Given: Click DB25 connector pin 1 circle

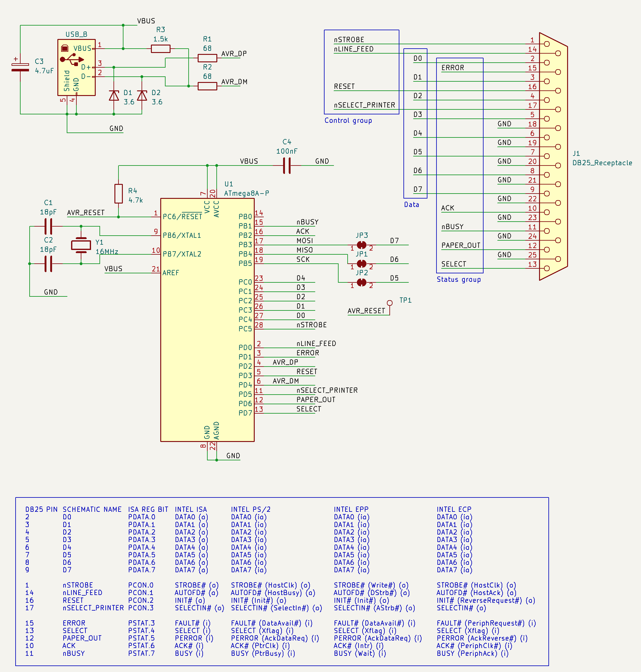Looking at the screenshot, I should [x=547, y=44].
